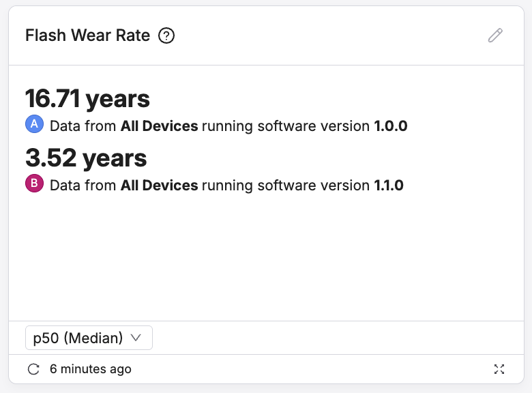Open the Flash Wear Rate help tooltip
The height and width of the screenshot is (393, 532).
pos(166,35)
